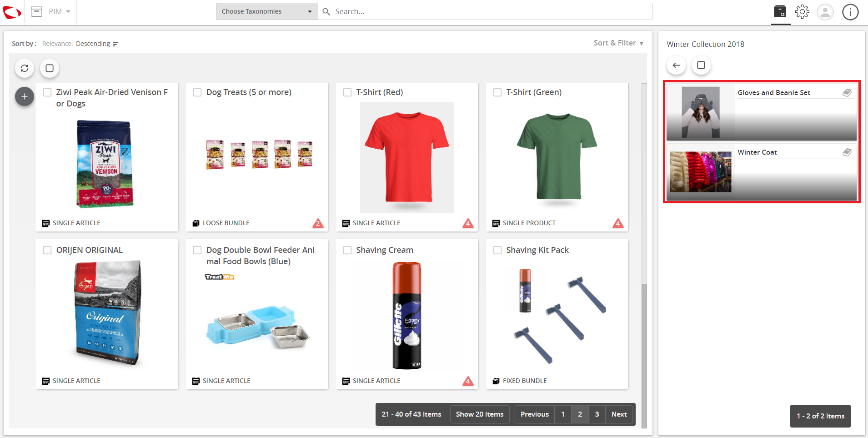Screen dimensions: 868x438
Task: Open the Choose Taxonomies dropdown
Action: [x=267, y=11]
